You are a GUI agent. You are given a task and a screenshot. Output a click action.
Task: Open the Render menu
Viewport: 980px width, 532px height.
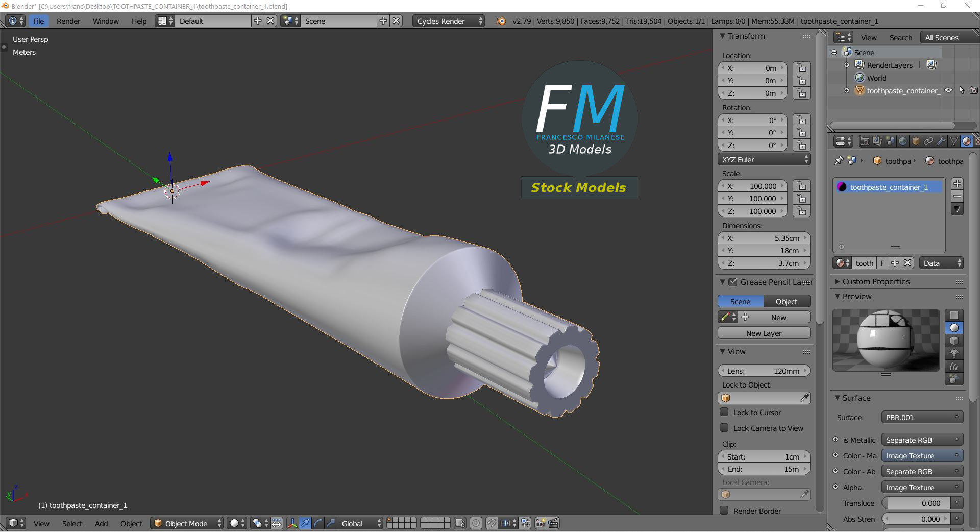pyautogui.click(x=68, y=21)
